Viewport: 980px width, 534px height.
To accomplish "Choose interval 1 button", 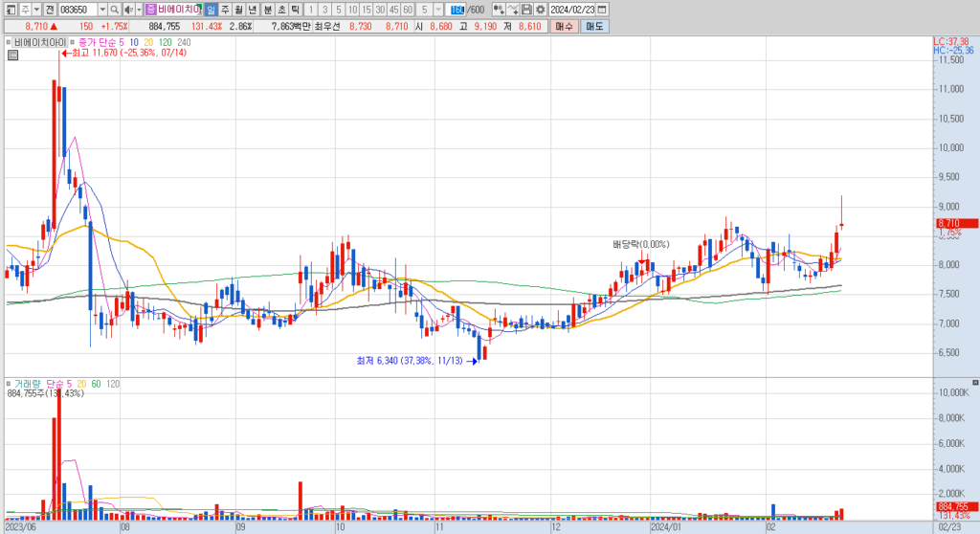I will tap(311, 10).
